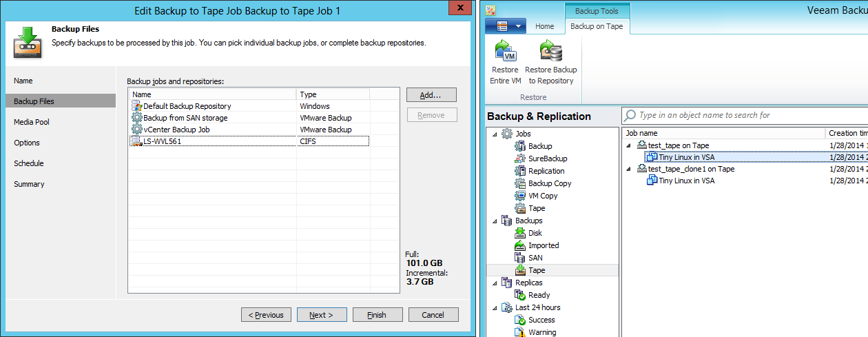Image resolution: width=868 pixels, height=337 pixels.
Task: Click the Last 24 hours icon
Action: (x=507, y=307)
